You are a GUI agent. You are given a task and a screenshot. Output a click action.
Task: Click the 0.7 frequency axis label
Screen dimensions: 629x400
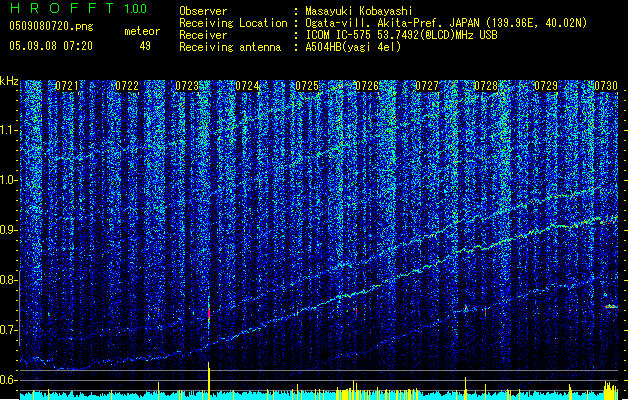(9, 330)
